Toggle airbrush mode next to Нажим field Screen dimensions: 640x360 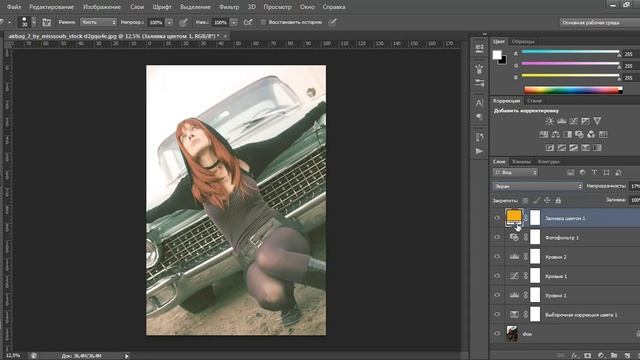[248, 22]
